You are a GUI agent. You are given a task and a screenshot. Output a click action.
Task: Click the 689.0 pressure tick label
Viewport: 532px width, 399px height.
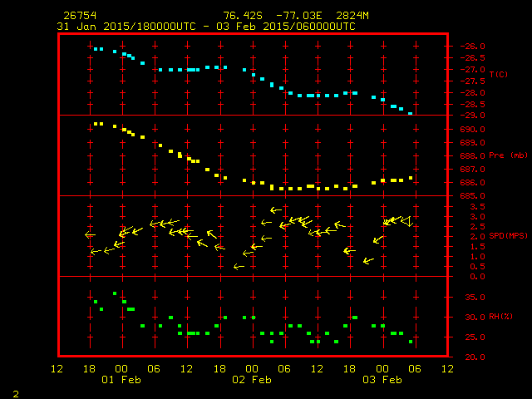(472, 143)
